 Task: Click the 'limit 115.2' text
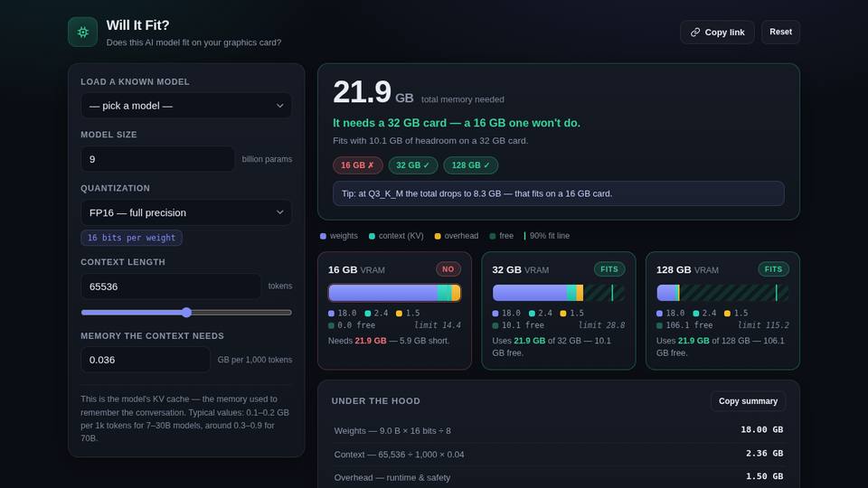[763, 325]
